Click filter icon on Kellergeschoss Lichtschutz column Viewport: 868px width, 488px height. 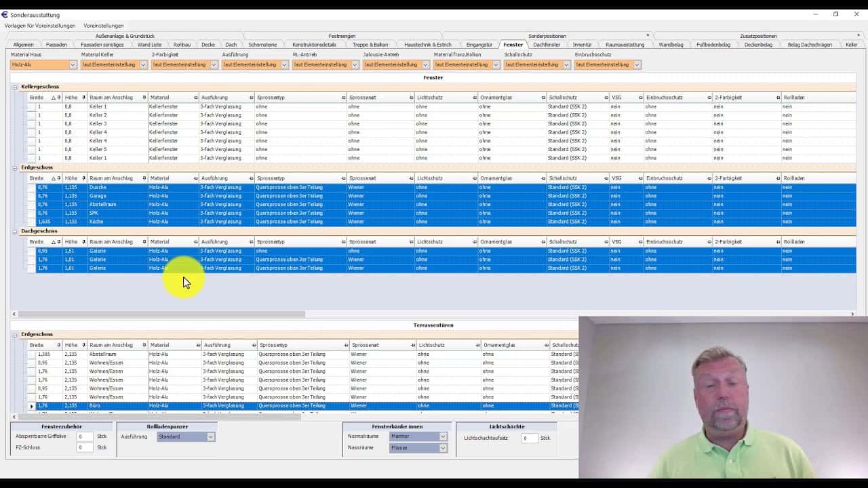[x=474, y=98]
